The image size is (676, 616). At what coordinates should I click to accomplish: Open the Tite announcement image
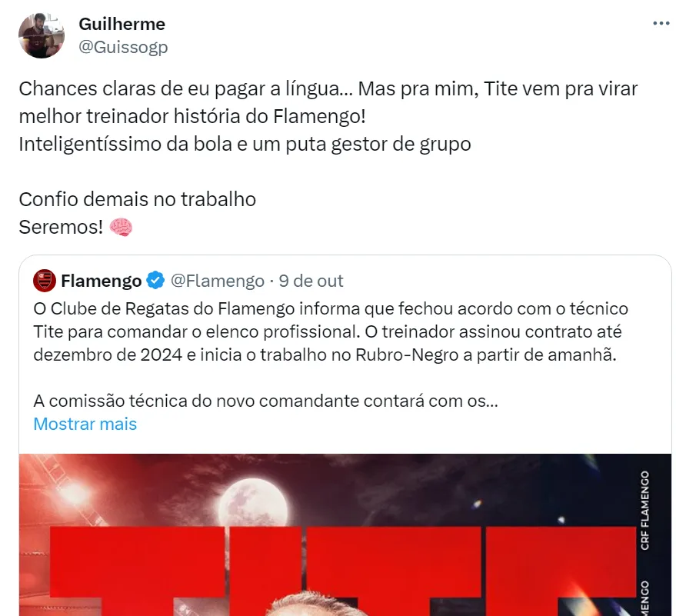[x=345, y=535]
